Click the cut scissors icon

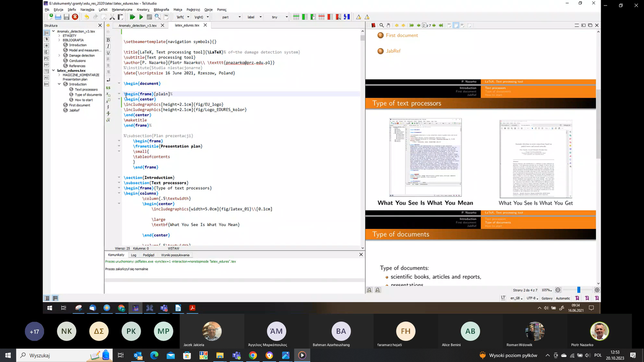click(x=112, y=17)
